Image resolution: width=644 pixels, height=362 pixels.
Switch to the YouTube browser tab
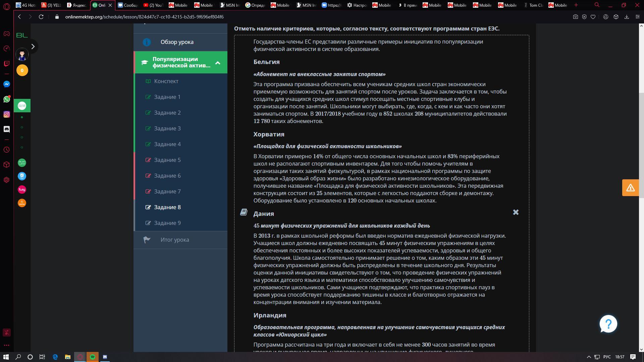[x=153, y=5]
